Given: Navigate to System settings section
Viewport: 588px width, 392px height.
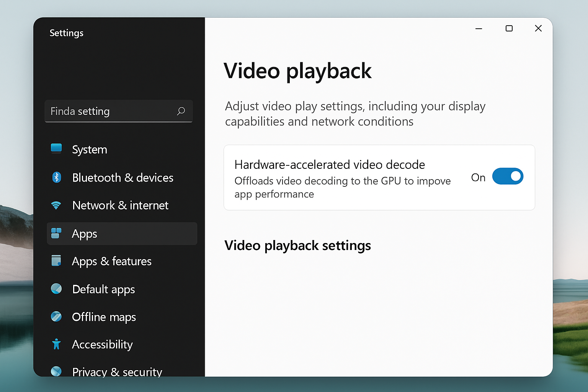Looking at the screenshot, I should pyautogui.click(x=89, y=149).
